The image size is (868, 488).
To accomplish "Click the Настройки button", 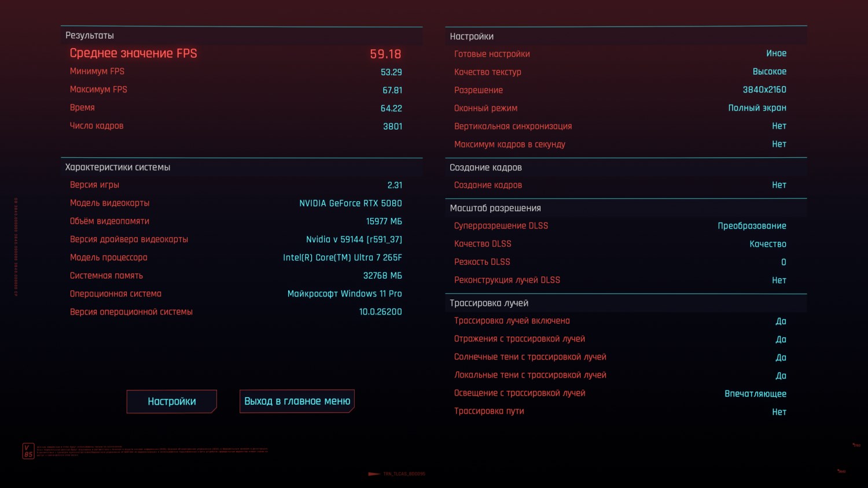I will (171, 401).
